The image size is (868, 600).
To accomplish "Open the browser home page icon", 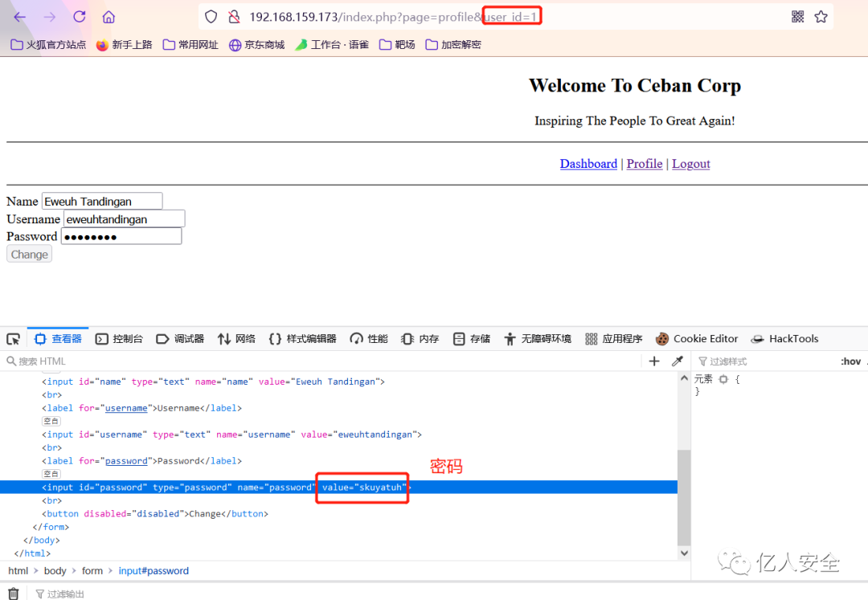I will [x=108, y=17].
